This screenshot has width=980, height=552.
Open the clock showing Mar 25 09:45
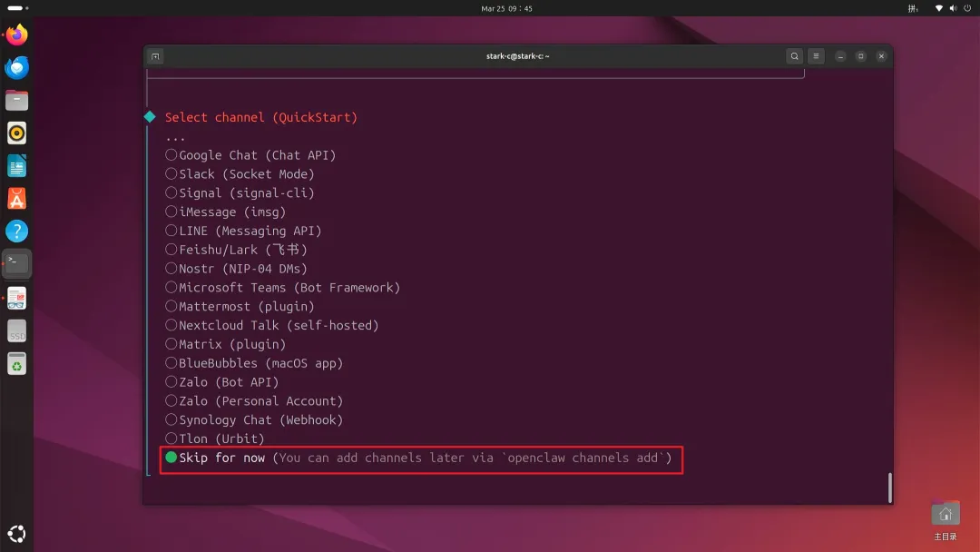coord(507,8)
